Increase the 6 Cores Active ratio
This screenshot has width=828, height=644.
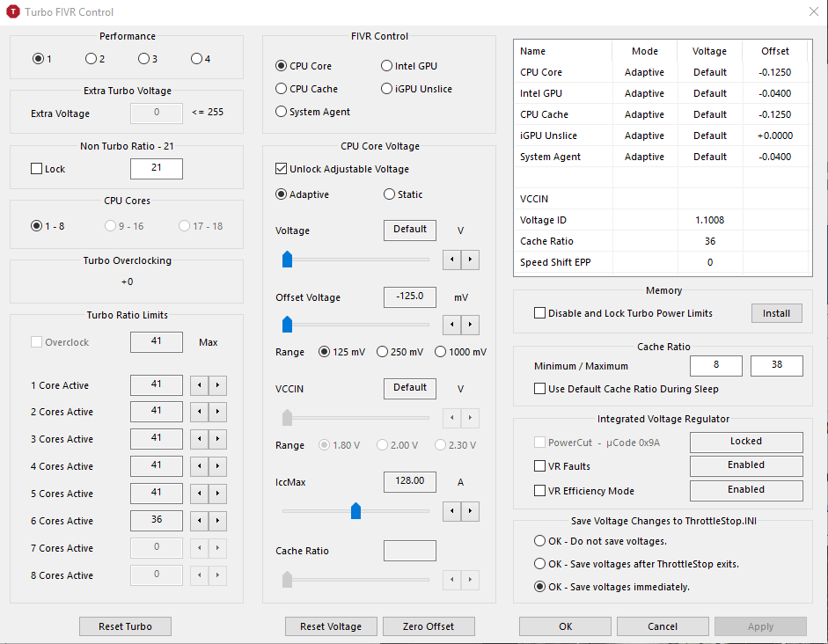217,521
